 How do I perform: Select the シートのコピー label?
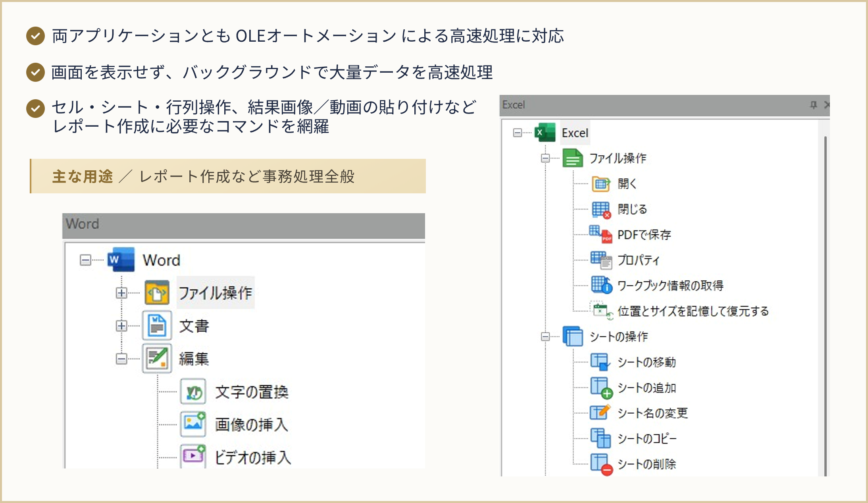click(647, 438)
